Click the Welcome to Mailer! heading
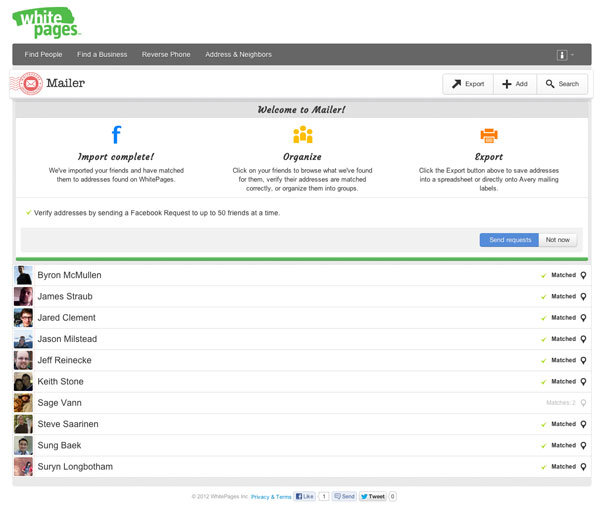 302,110
